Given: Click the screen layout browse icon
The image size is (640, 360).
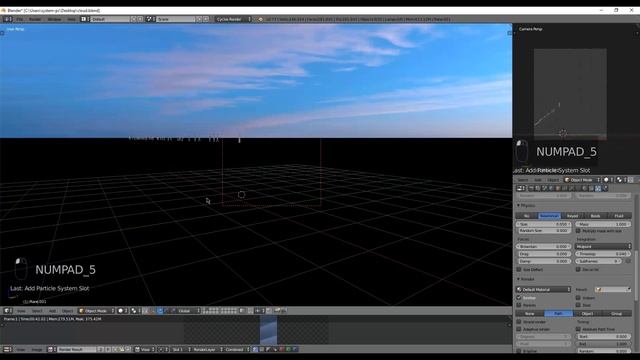Looking at the screenshot, I should click(x=84, y=19).
